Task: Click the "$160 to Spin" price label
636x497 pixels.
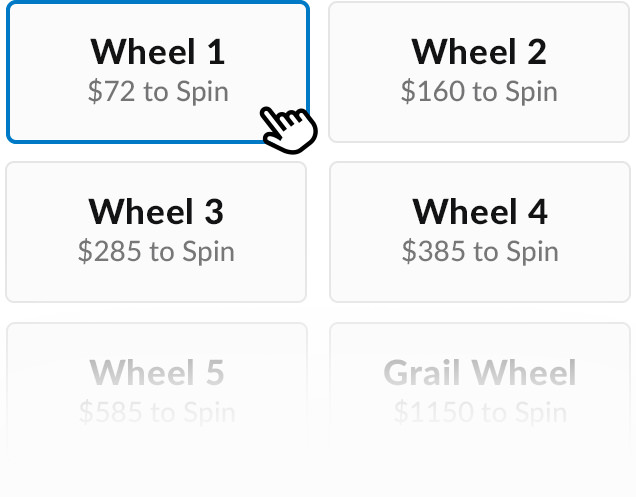Action: click(x=479, y=92)
